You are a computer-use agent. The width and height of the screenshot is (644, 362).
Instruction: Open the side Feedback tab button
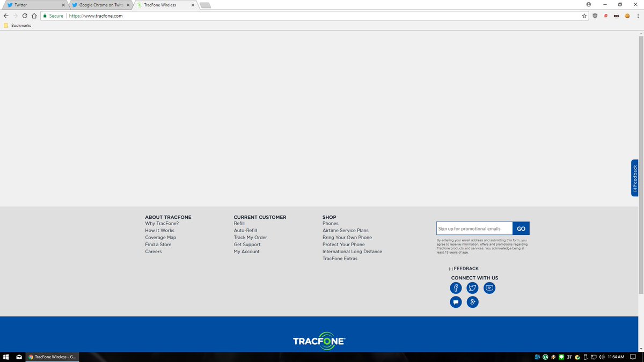click(635, 178)
